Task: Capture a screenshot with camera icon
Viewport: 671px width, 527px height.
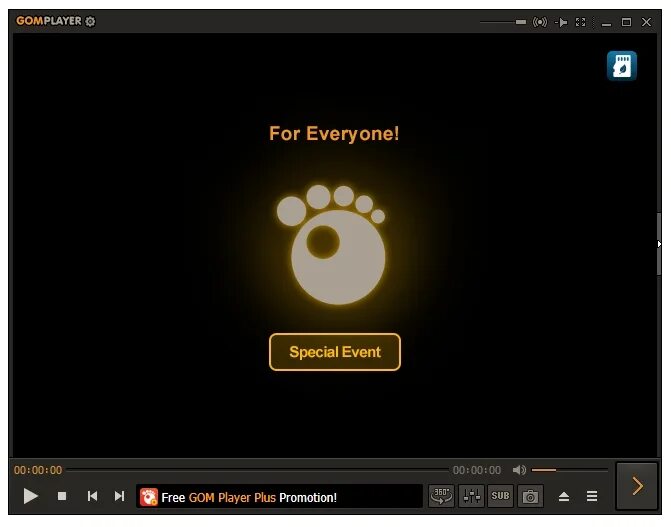Action: (x=530, y=496)
